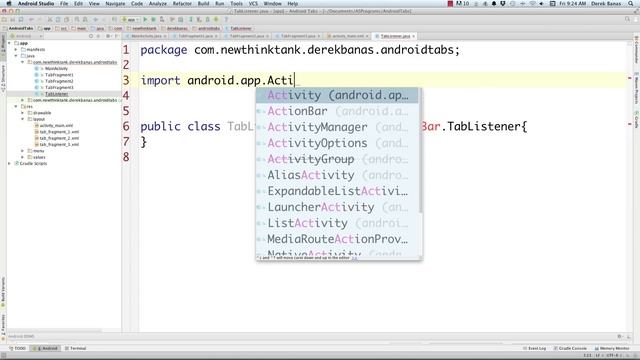Image resolution: width=640 pixels, height=360 pixels.
Task: Select activity_main.xml in layout folder
Action: (x=56, y=125)
